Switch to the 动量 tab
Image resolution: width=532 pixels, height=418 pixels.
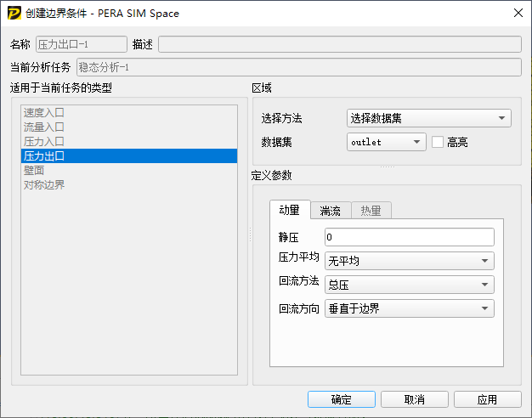tap(290, 210)
